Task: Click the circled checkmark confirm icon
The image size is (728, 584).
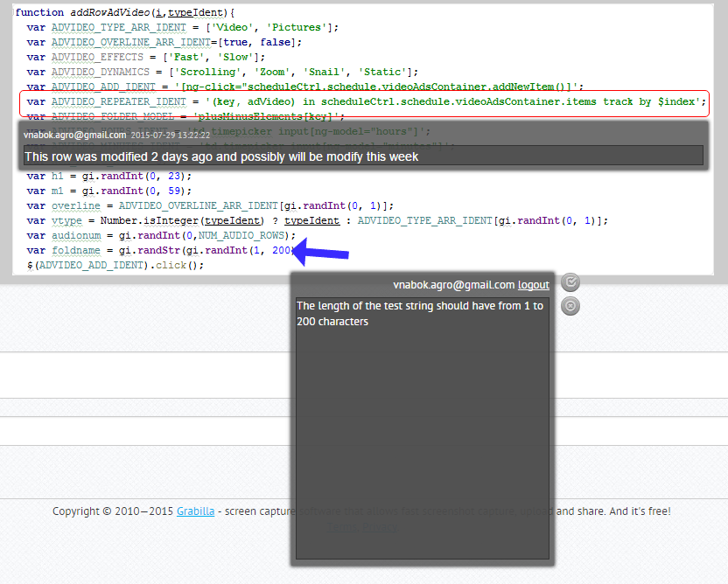Action: 570,282
